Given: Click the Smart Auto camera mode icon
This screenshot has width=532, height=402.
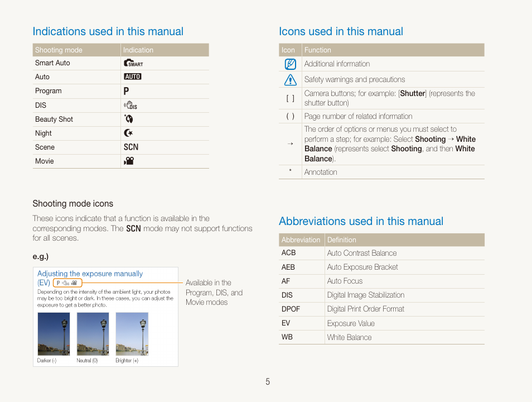Looking at the screenshot, I should click(133, 63).
